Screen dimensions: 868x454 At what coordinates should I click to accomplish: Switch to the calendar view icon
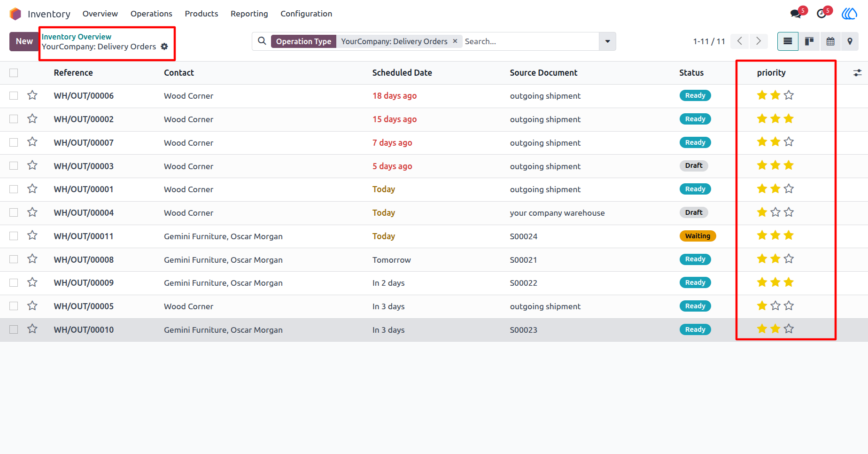coord(830,41)
